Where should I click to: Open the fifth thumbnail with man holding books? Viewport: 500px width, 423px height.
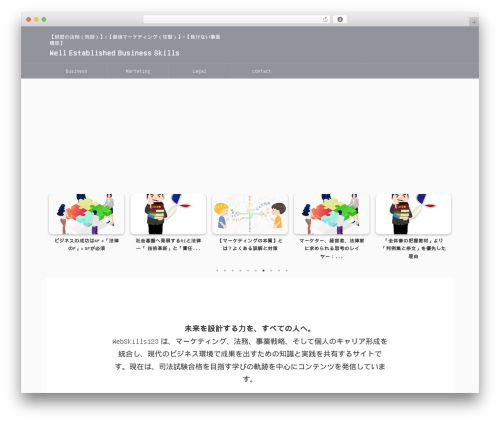pyautogui.click(x=413, y=214)
